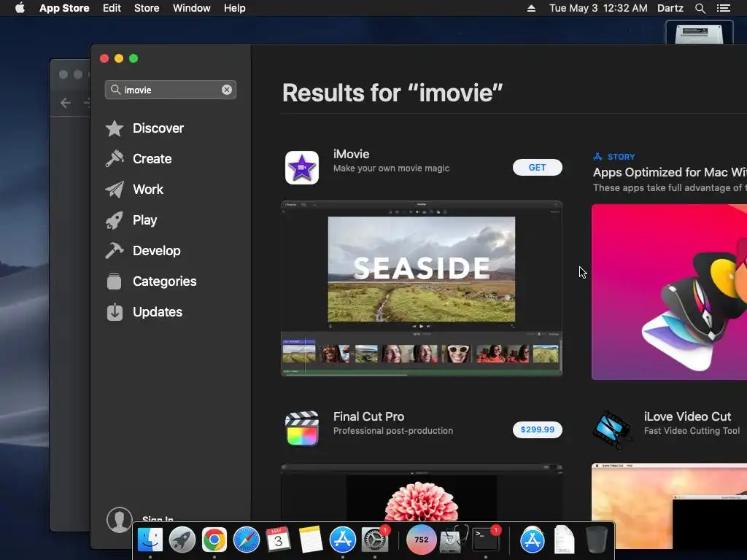This screenshot has width=747, height=560.
Task: Open Notes from the Dock
Action: pos(311,540)
